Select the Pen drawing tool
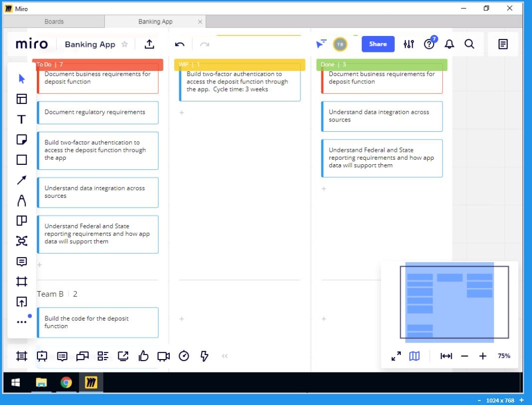 point(21,200)
